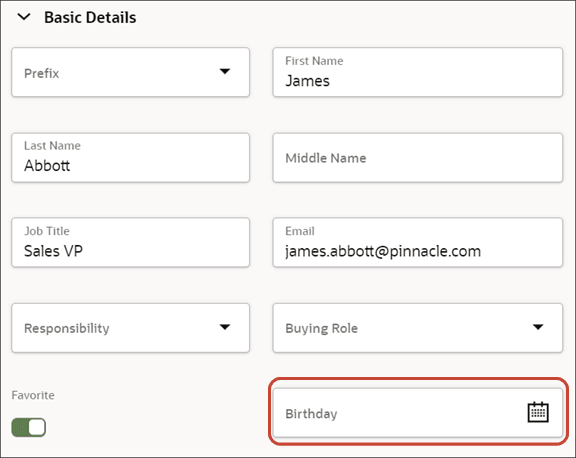The image size is (576, 458).
Task: Focus the Last Name input field
Action: 130,158
